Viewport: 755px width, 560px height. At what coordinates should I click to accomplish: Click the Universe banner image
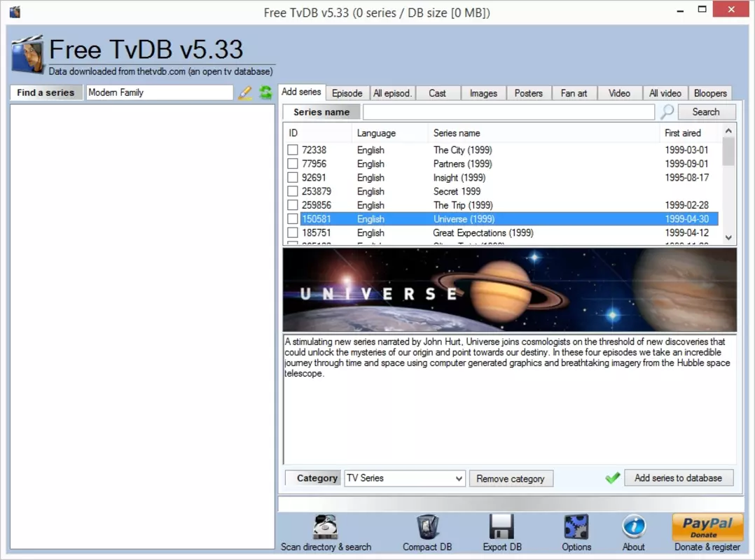[509, 290]
